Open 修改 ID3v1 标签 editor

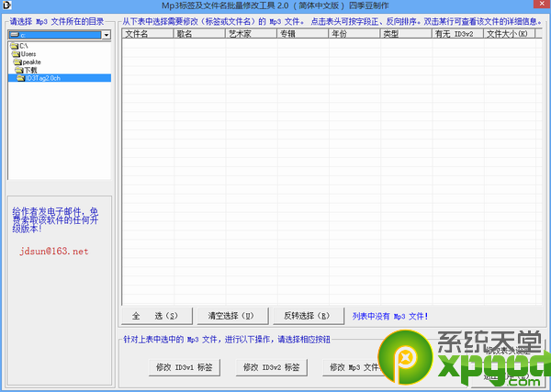coord(185,367)
